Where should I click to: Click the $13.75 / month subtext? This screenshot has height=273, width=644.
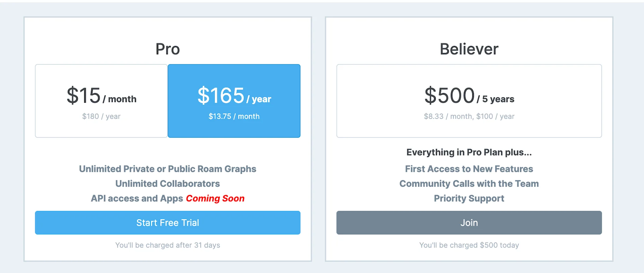[234, 116]
